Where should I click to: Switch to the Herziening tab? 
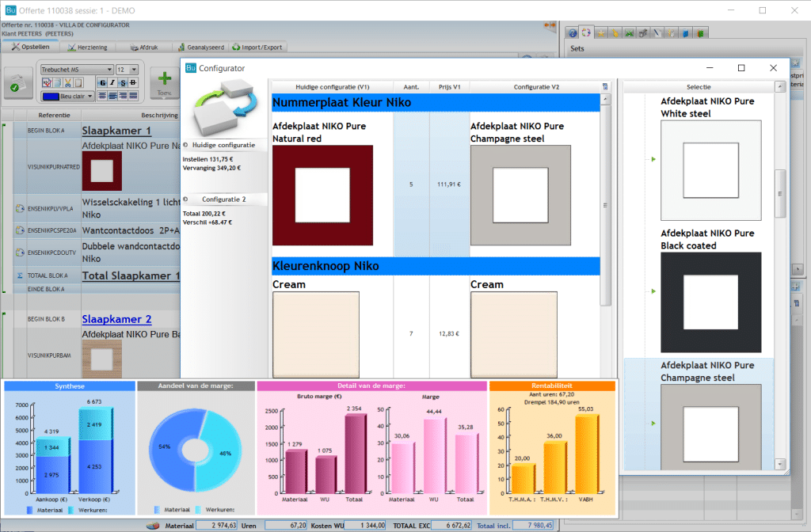click(x=87, y=47)
